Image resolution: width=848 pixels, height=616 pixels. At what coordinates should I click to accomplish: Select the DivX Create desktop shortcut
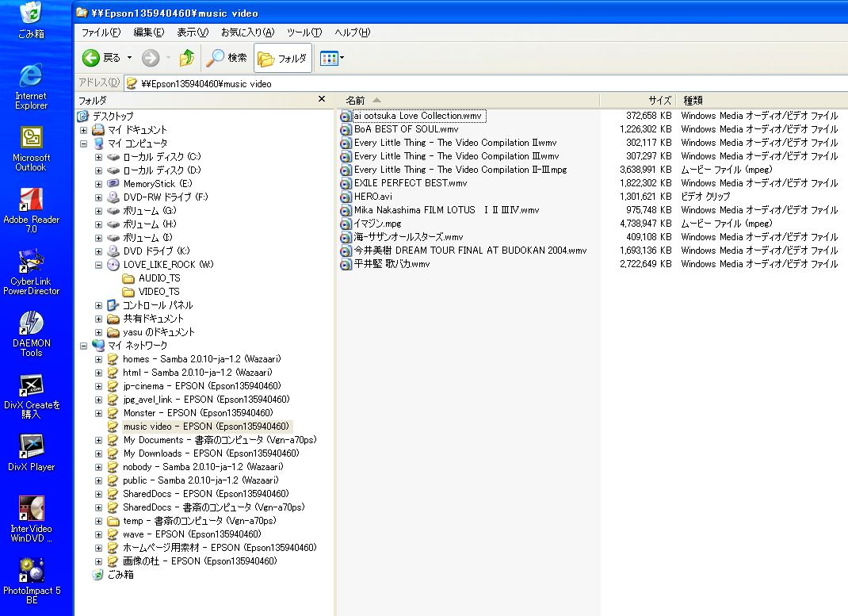pos(32,396)
